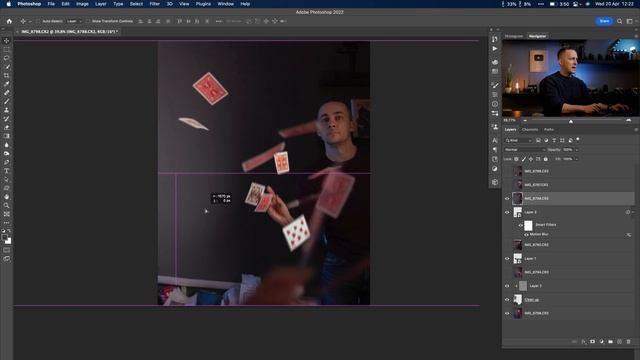The image size is (640, 360).
Task: Create a new group folder icon
Action: (x=611, y=342)
